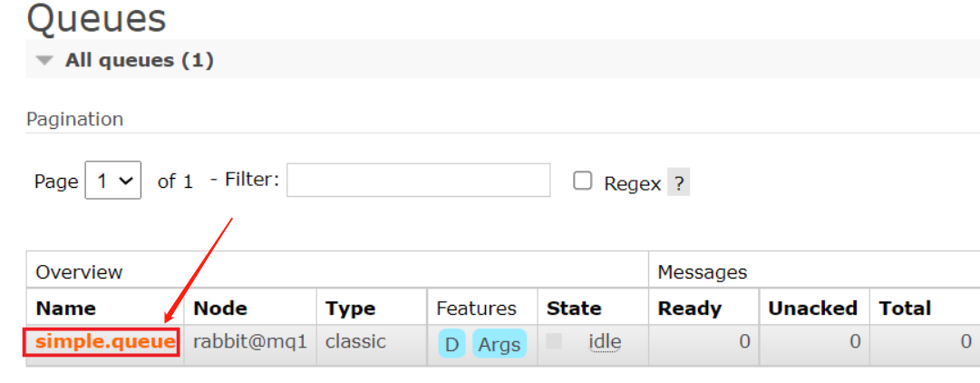
Task: Click the rabbit@mq1 node cell
Action: [250, 342]
